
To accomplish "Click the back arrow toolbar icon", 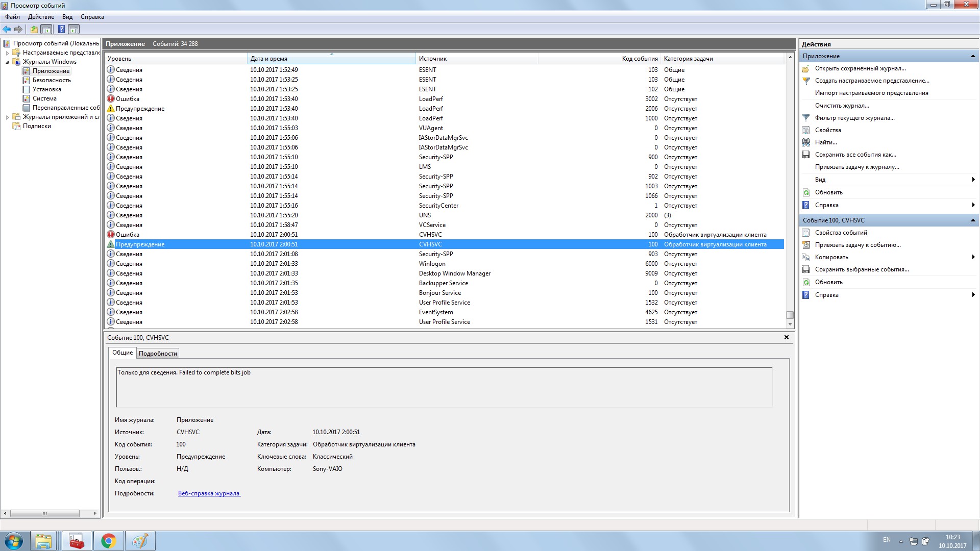I will 7,29.
